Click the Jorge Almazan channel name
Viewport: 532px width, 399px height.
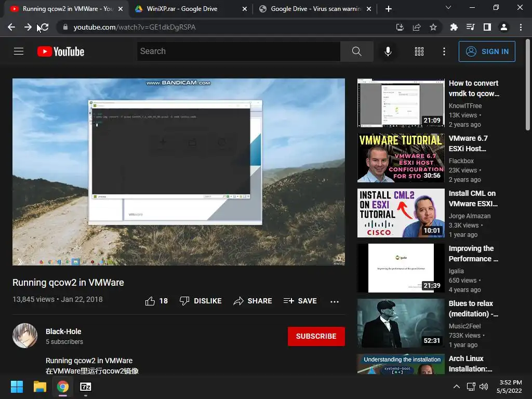[470, 216]
